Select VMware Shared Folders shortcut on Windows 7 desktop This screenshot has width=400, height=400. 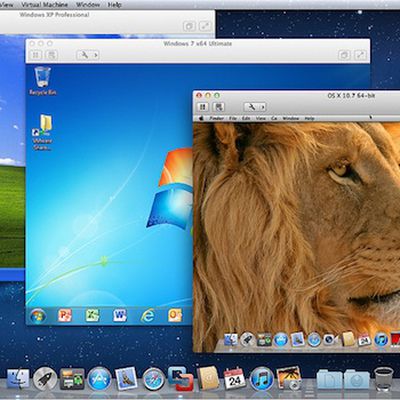[42, 133]
